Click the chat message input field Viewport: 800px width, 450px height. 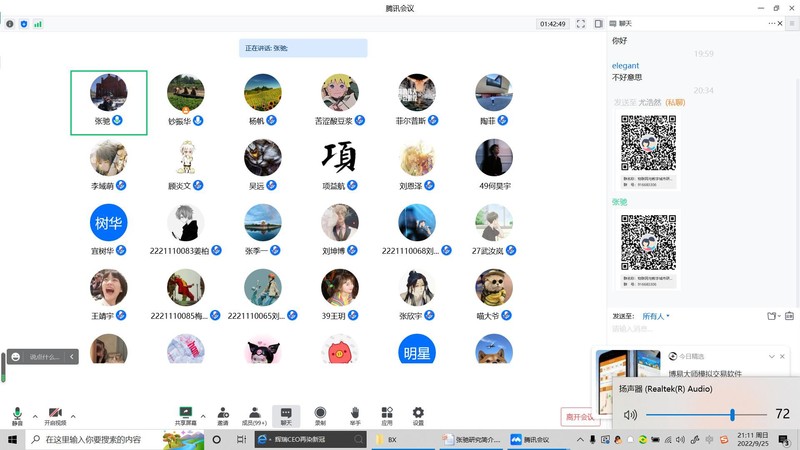[700, 330]
